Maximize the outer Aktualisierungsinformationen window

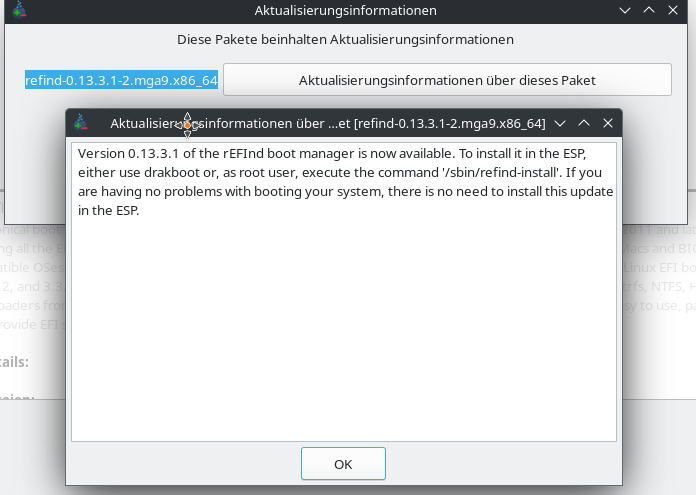tap(649, 10)
